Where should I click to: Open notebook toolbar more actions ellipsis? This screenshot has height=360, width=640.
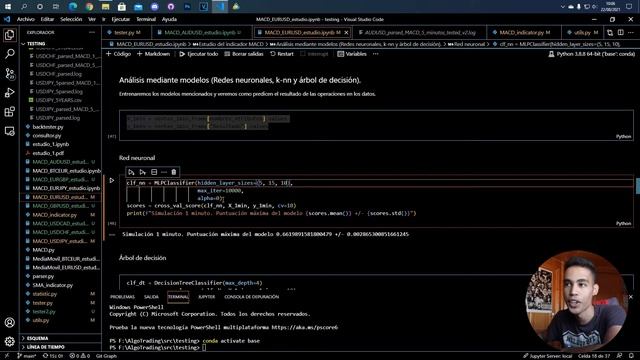pos(376,54)
